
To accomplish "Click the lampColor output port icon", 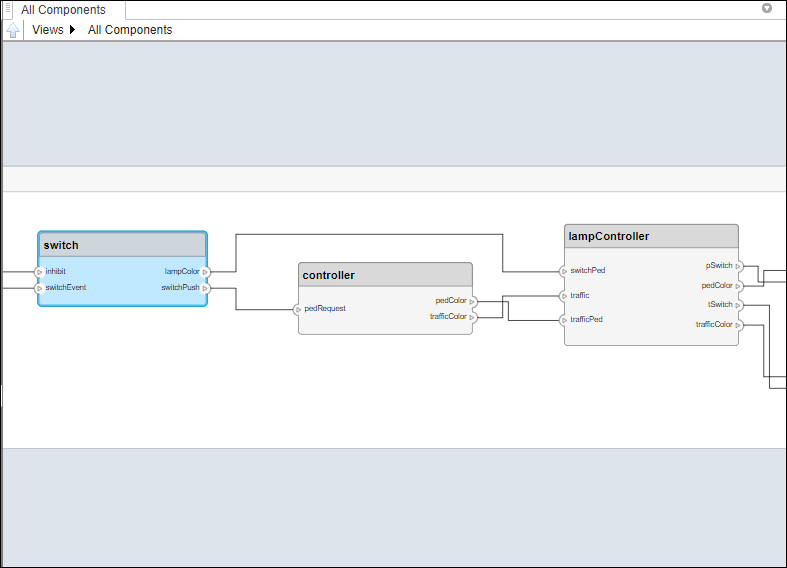I will pos(205,271).
